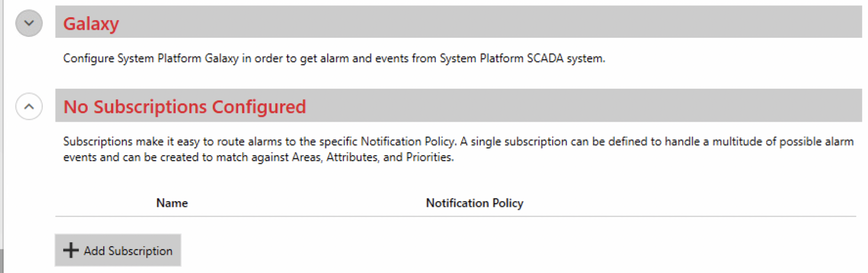The width and height of the screenshot is (868, 273).
Task: Collapse the No Subscriptions Configured section
Action: click(x=29, y=106)
